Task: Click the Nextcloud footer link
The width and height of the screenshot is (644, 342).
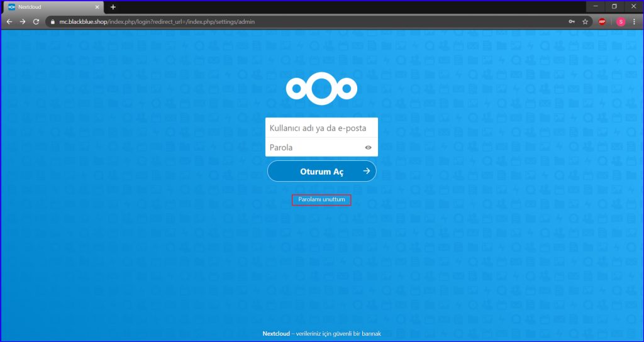Action: [x=277, y=333]
